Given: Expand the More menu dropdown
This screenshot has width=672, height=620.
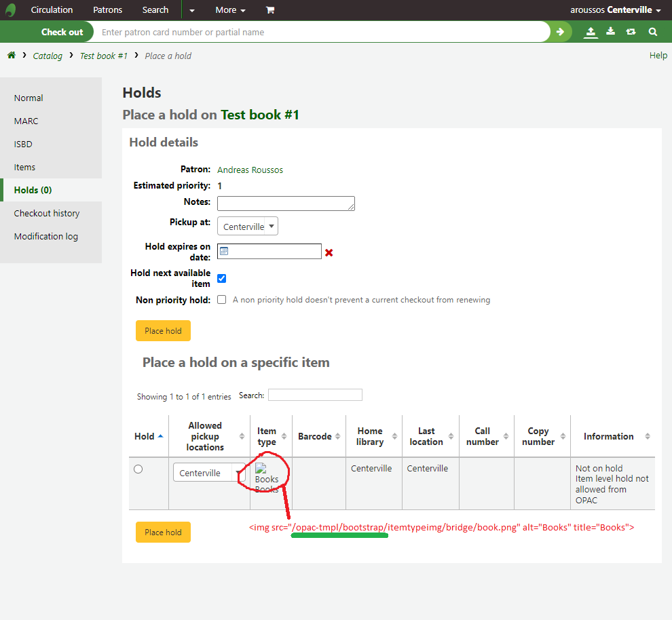Looking at the screenshot, I should click(x=230, y=10).
